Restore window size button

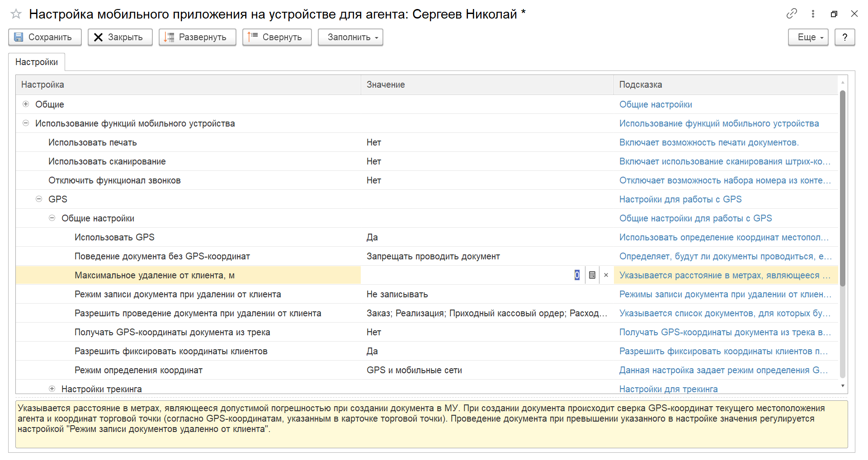834,14
